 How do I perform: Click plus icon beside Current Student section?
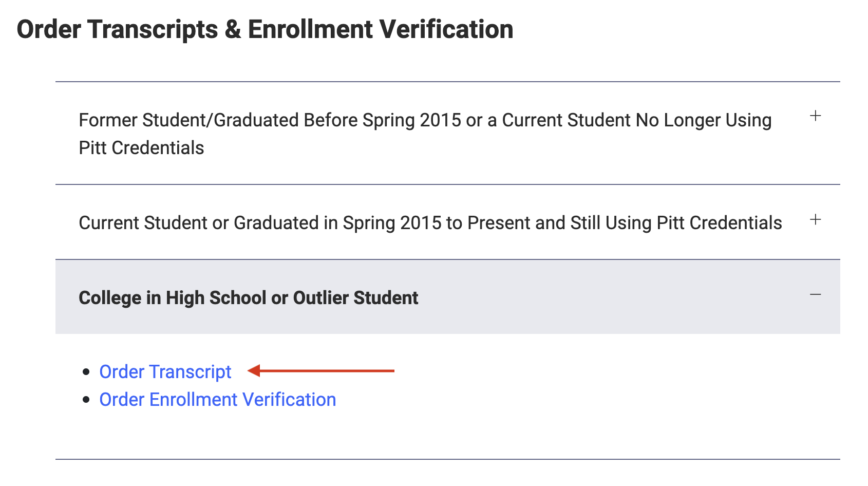pos(815,220)
